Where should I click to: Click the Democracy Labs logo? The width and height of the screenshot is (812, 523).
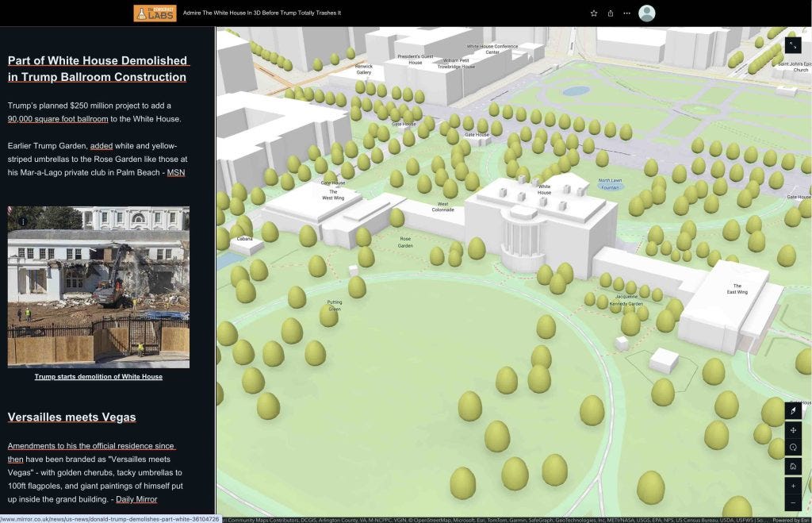(155, 13)
